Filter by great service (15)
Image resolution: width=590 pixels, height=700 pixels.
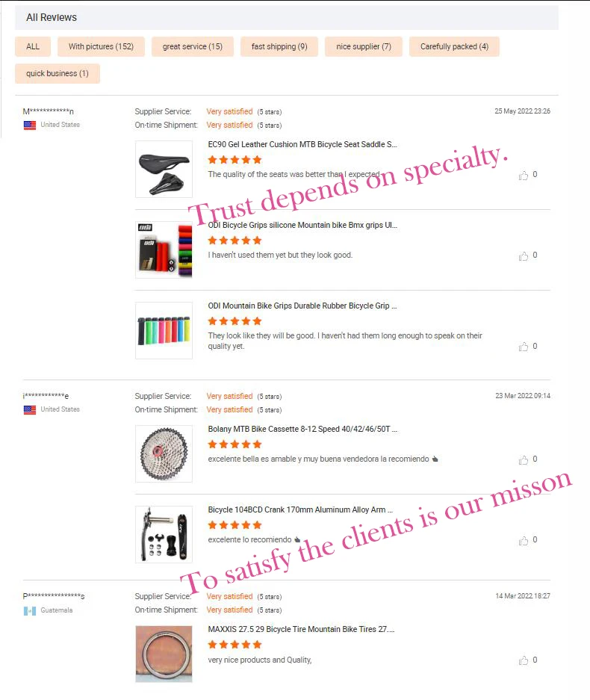click(x=193, y=46)
